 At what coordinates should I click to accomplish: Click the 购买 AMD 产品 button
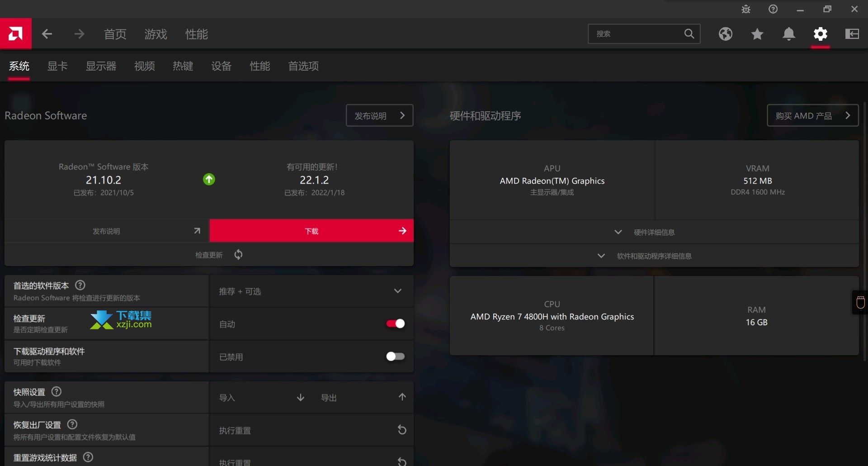(x=813, y=115)
